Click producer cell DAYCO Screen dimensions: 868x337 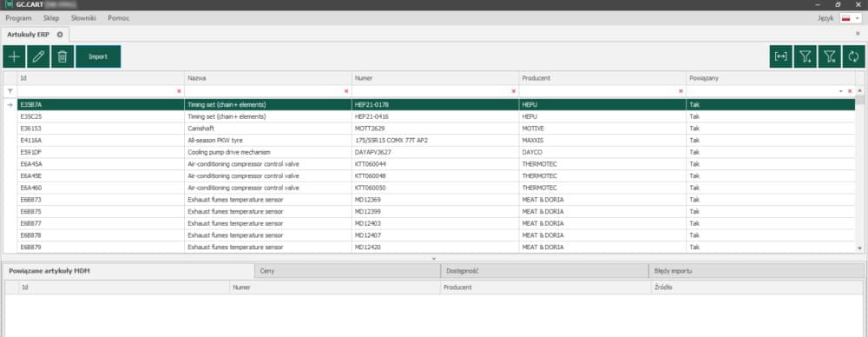click(602, 152)
